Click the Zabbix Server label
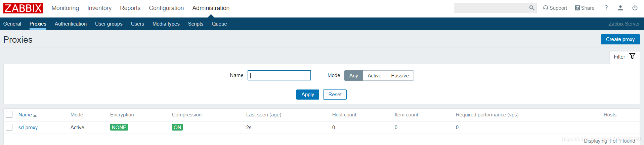The height and width of the screenshot is (145, 644). (624, 24)
